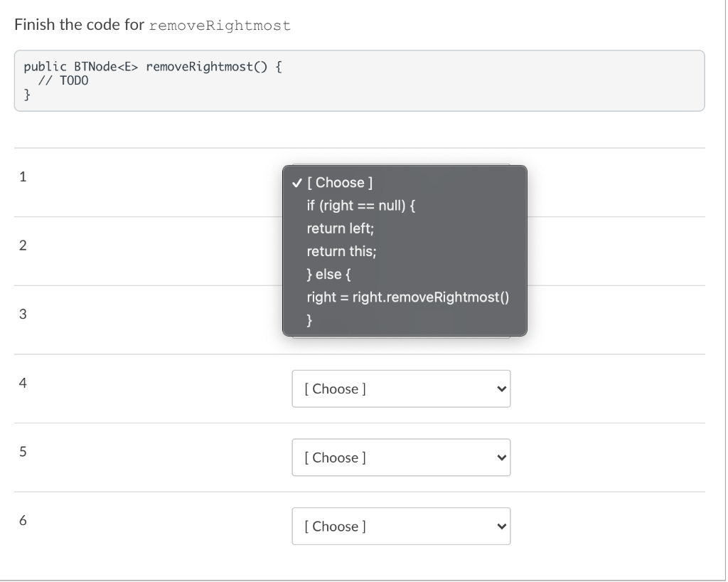Choose "right = right.removeRightmost()" from the list
Screen dimensions: 728x582
[408, 297]
